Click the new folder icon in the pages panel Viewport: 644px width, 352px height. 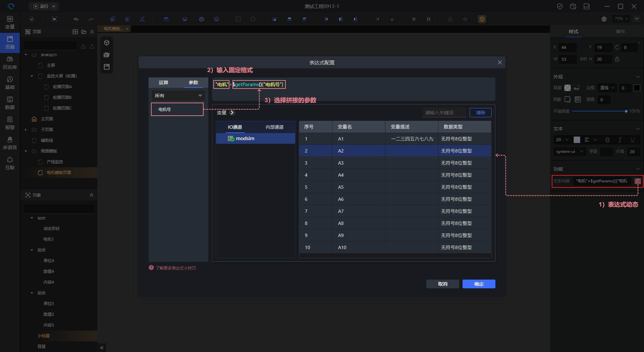pos(84,32)
